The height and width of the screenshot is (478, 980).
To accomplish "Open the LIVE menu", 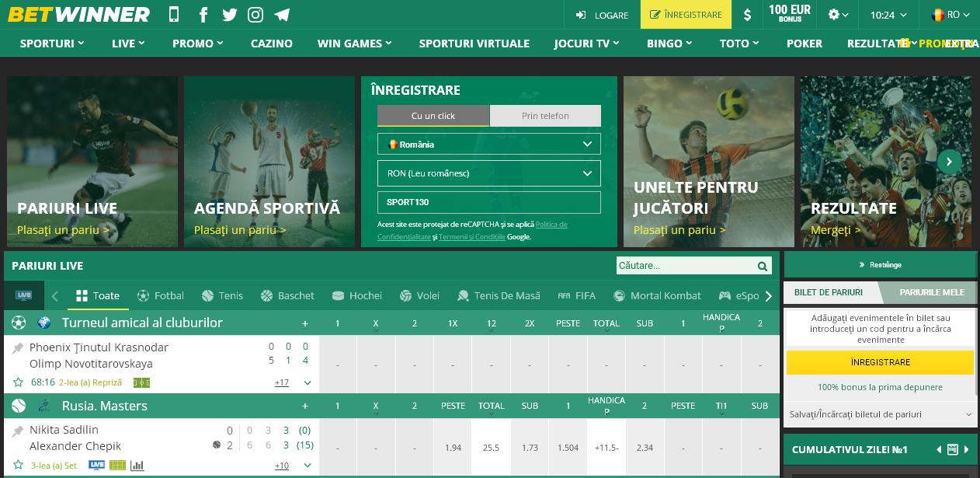I will click(x=128, y=44).
